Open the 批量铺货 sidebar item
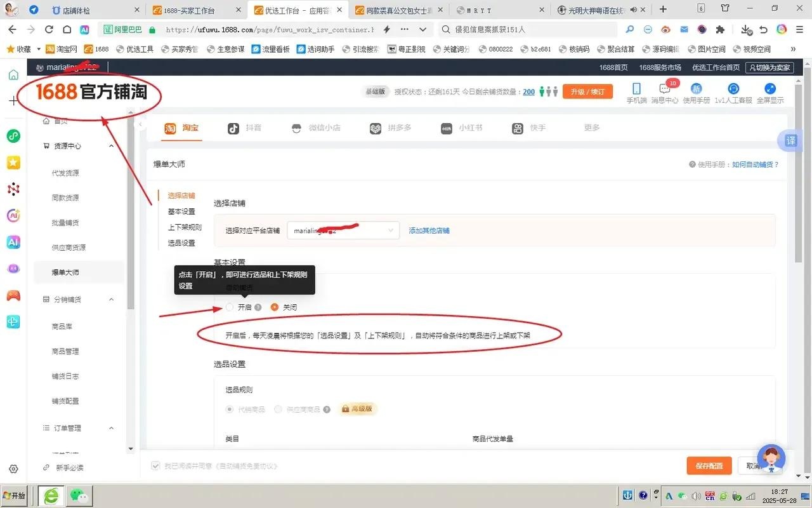This screenshot has width=812, height=508. click(x=65, y=222)
